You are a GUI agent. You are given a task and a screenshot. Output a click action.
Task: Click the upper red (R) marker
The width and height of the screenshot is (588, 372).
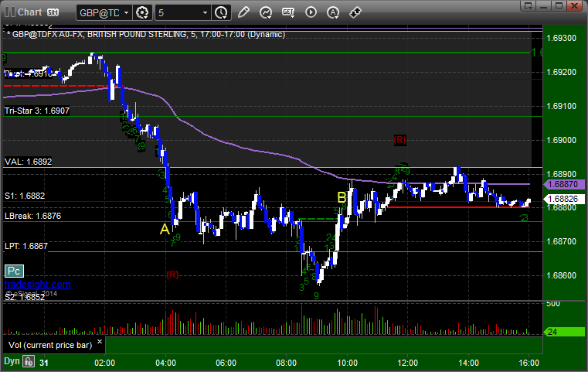(x=399, y=140)
